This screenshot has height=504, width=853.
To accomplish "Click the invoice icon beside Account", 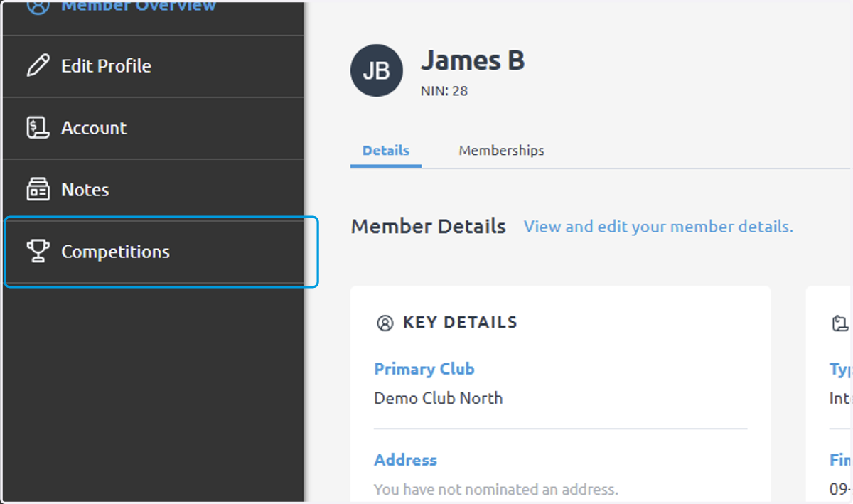I will [x=38, y=128].
